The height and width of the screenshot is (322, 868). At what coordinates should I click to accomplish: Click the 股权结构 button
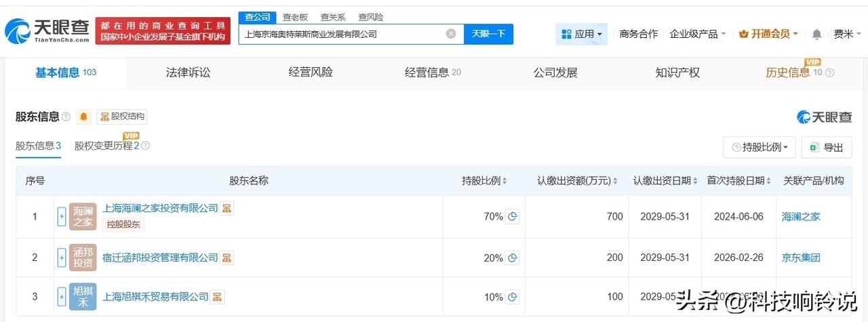[x=122, y=117]
